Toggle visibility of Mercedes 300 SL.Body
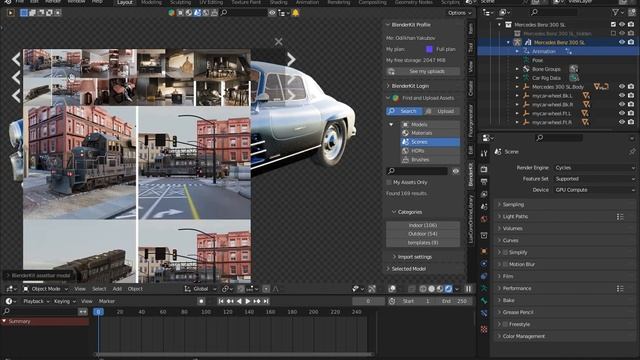The width and height of the screenshot is (640, 360). tap(622, 87)
